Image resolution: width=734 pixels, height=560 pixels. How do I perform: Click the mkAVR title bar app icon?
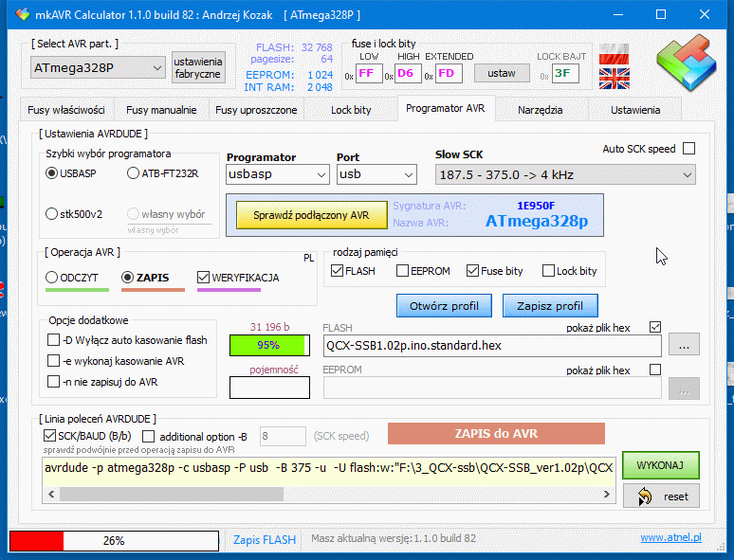(x=23, y=14)
